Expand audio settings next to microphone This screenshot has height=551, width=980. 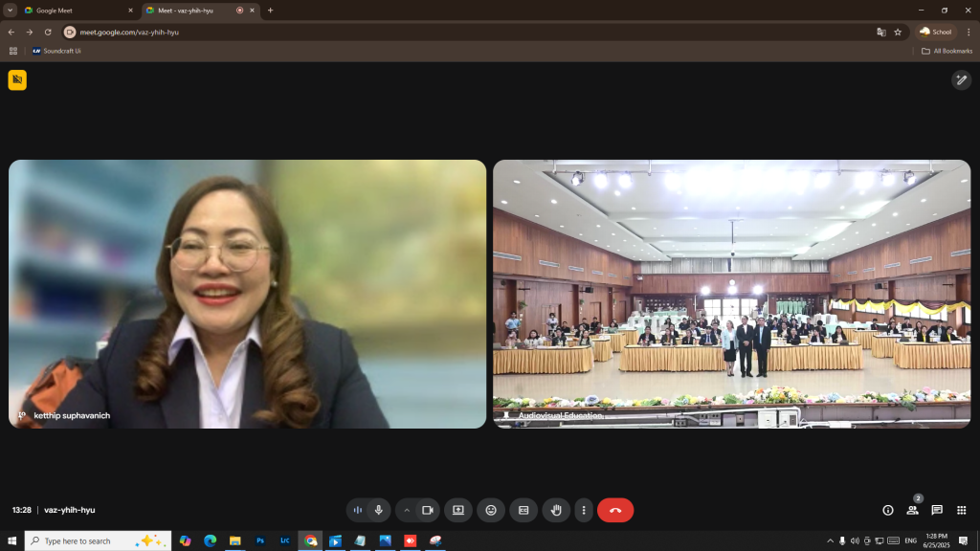pos(358,510)
